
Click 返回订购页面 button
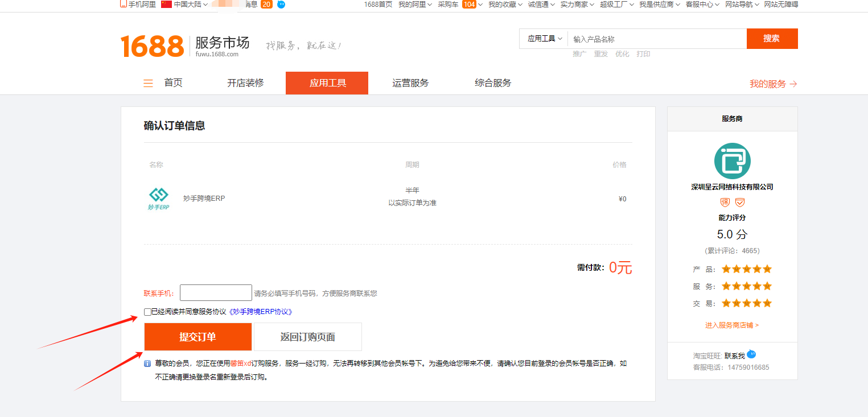(307, 337)
